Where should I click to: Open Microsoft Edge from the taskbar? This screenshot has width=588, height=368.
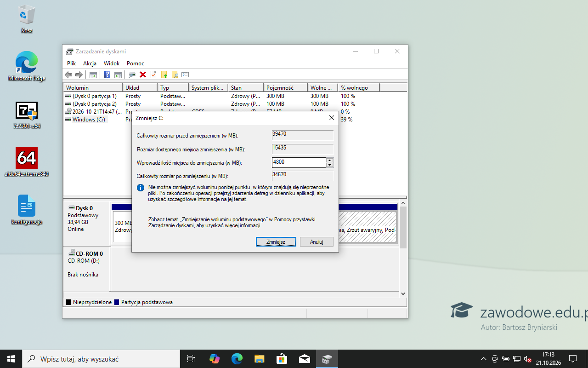point(237,359)
